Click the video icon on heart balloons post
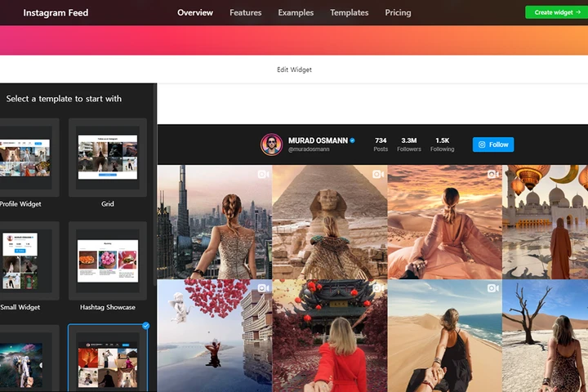The width and height of the screenshot is (588, 392). click(263, 288)
